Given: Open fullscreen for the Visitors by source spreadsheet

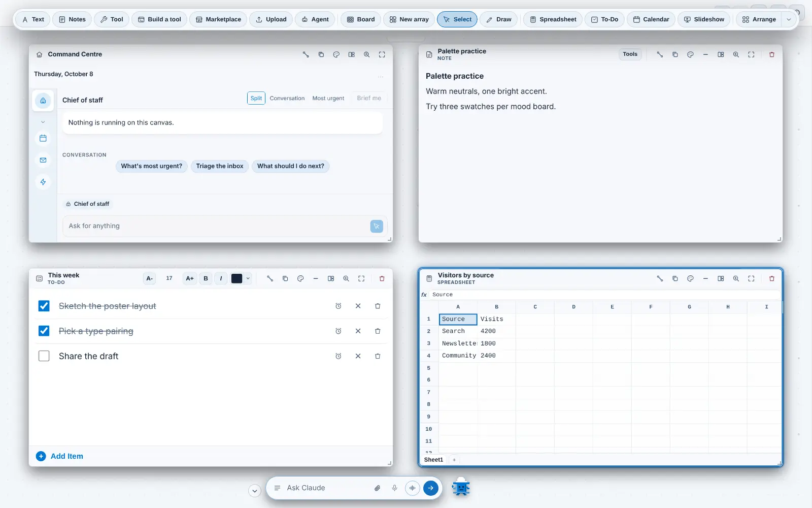Looking at the screenshot, I should click(751, 278).
